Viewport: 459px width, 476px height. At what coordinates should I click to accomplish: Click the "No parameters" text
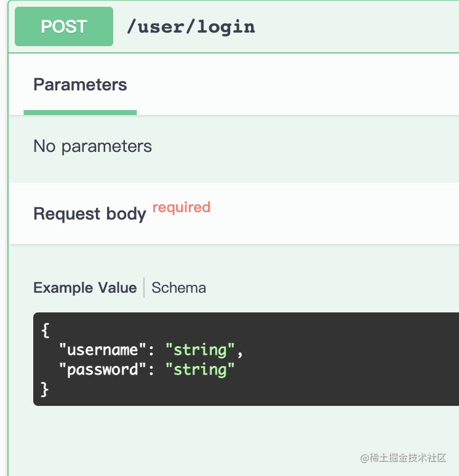[92, 146]
